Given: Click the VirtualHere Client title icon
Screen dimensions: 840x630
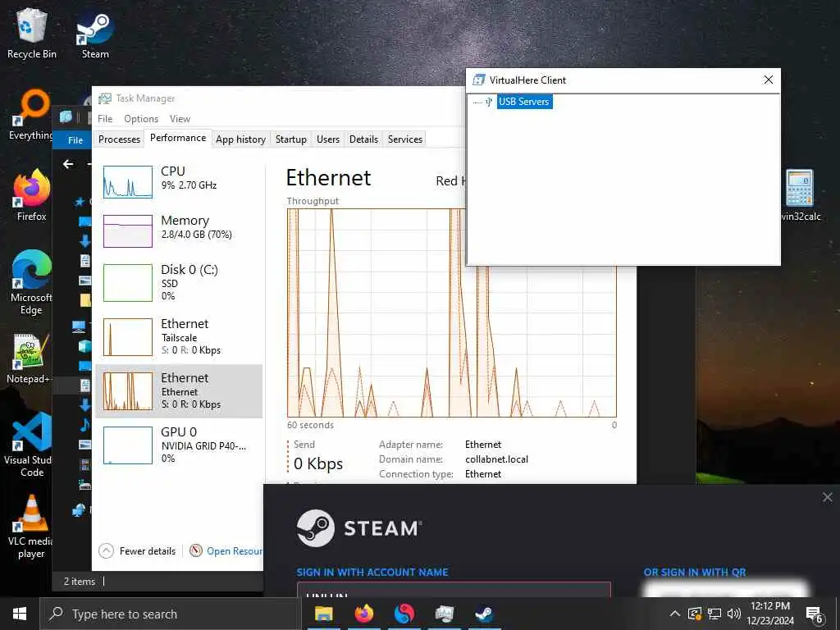Looking at the screenshot, I should tap(478, 80).
